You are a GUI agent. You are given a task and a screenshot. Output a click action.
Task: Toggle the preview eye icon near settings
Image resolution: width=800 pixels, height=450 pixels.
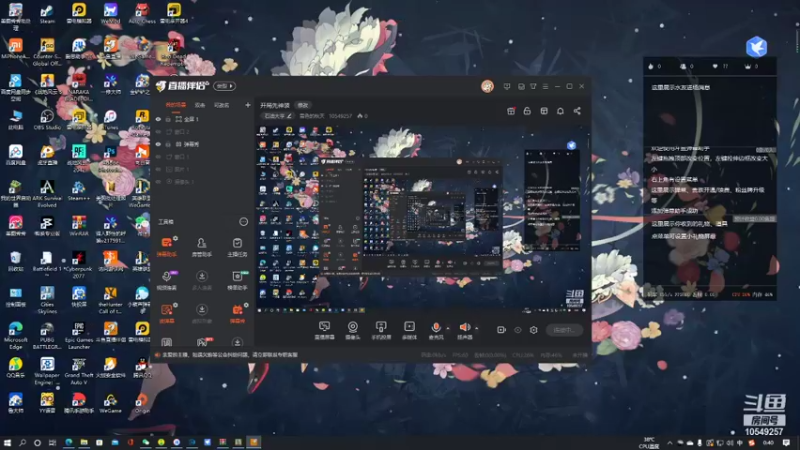tap(518, 330)
